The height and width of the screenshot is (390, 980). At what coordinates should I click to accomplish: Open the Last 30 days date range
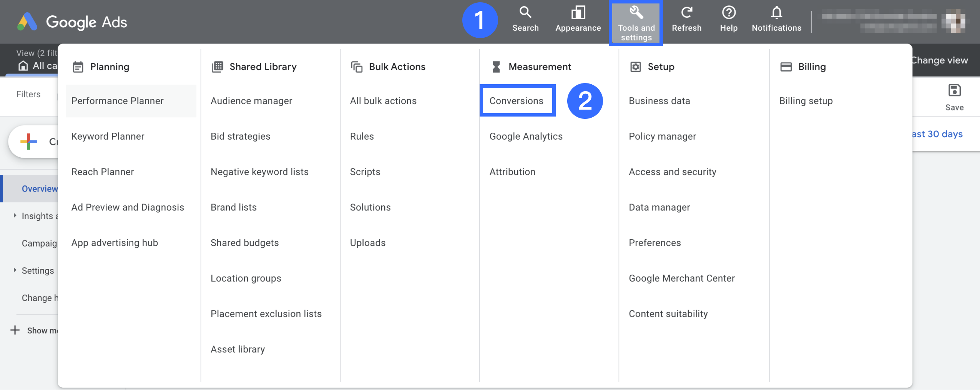click(937, 134)
